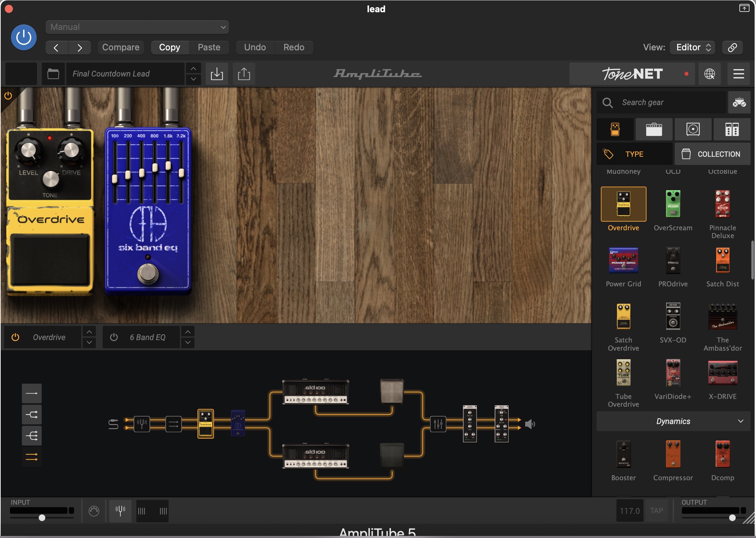Viewport: 756px width, 538px height.
Task: Click the Overdrive pedal footswitch pad
Action: click(x=50, y=260)
